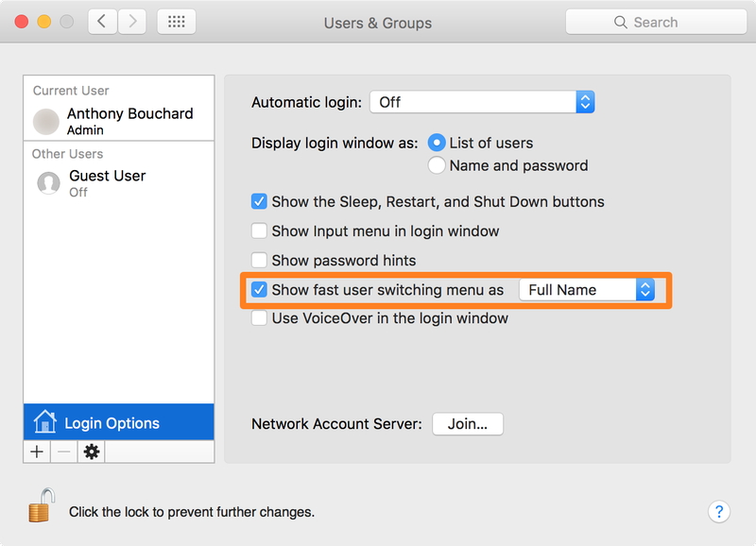Open the Show All preferences grid
Viewport: 756px width, 546px height.
[177, 22]
